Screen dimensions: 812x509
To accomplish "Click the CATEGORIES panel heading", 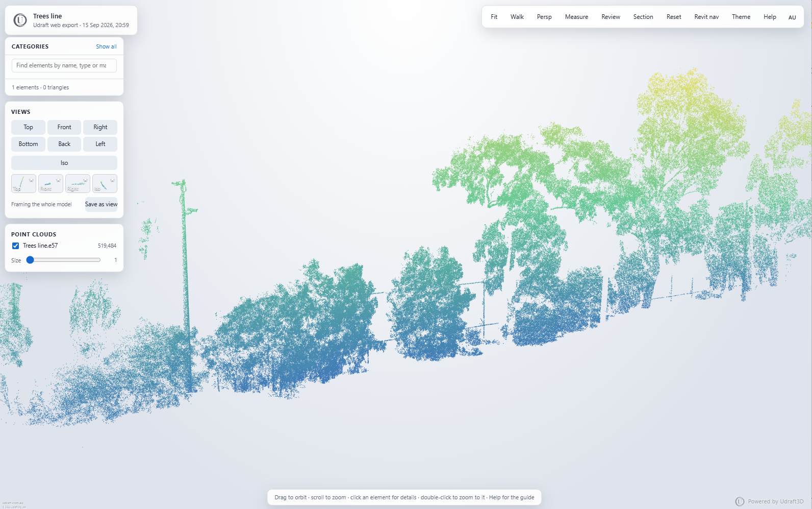I will pos(30,46).
